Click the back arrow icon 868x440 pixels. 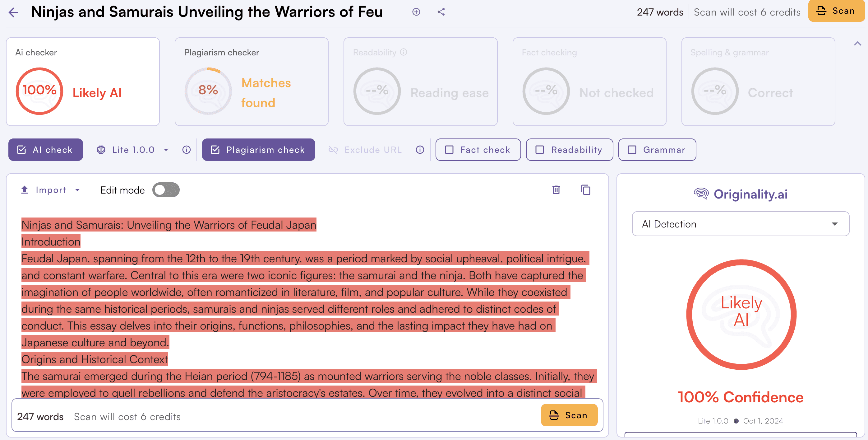[13, 12]
